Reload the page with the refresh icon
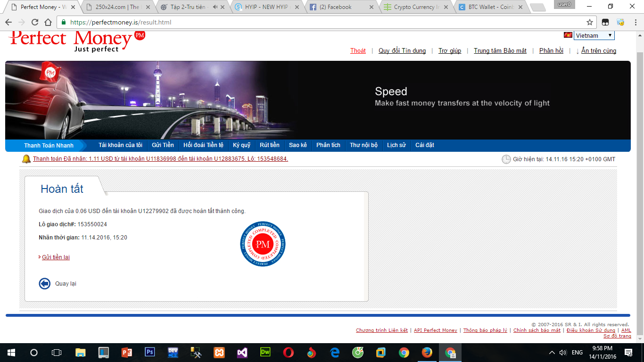Viewport: 644px width, 362px height. tap(35, 22)
